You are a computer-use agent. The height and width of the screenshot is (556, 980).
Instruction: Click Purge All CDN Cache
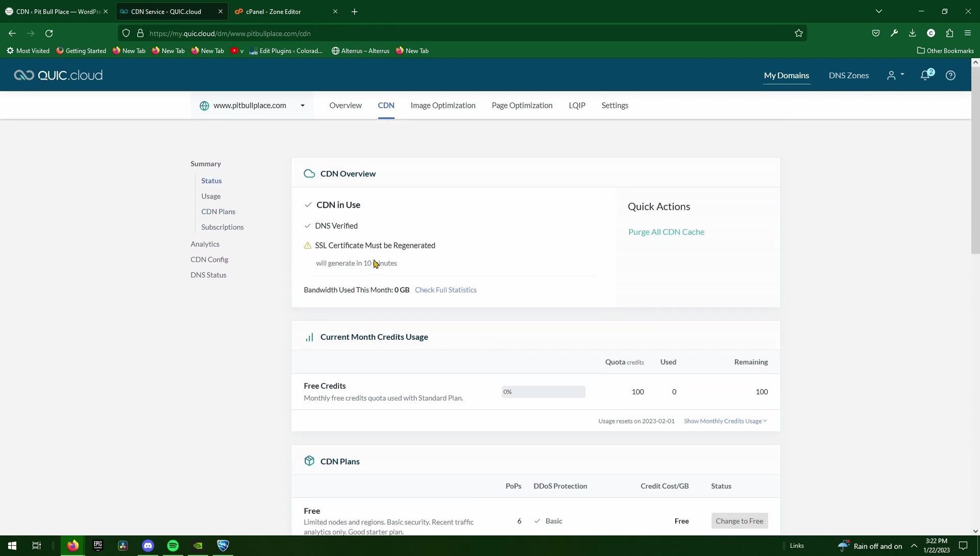click(666, 232)
